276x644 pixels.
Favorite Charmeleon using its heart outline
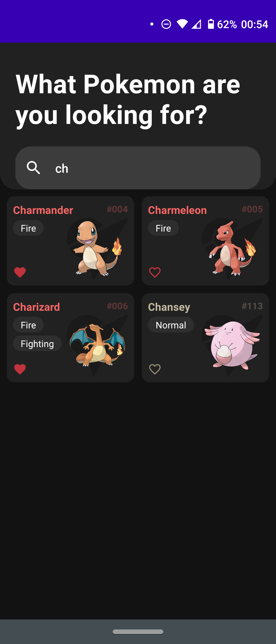coord(155,272)
